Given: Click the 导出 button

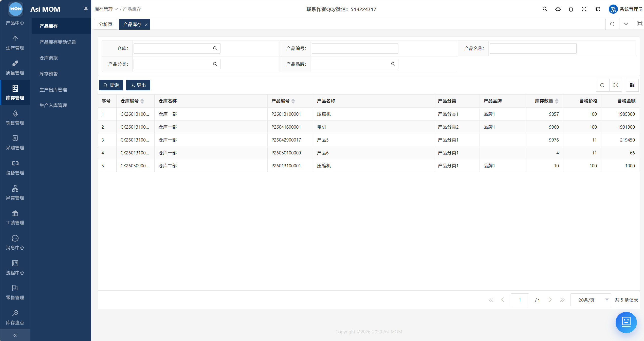Looking at the screenshot, I should pos(138,85).
